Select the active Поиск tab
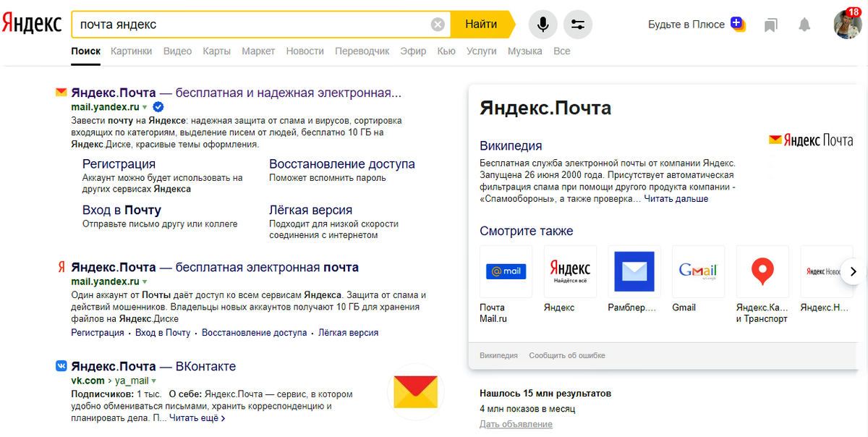Image resolution: width=868 pixels, height=437 pixels. coord(85,51)
